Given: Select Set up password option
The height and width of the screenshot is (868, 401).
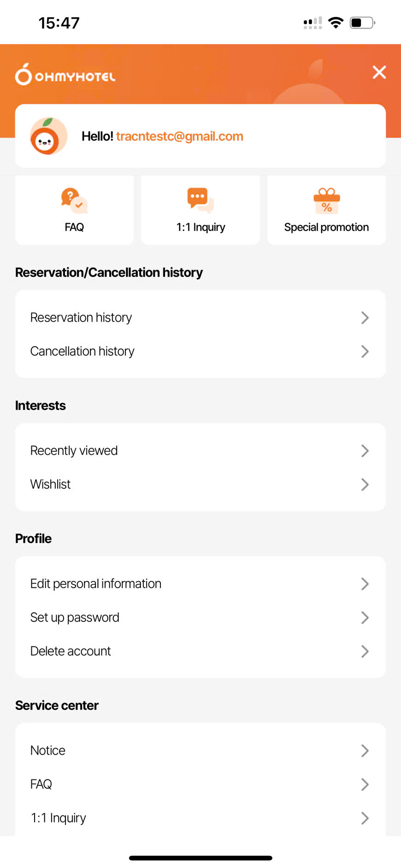Looking at the screenshot, I should coord(75,617).
